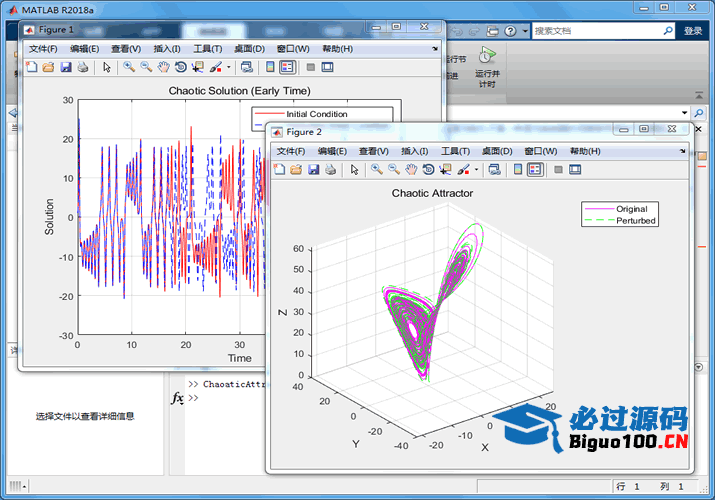This screenshot has width=715, height=500.
Task: Click Zoom In tool in Figure 2 toolbar
Action: [x=377, y=170]
